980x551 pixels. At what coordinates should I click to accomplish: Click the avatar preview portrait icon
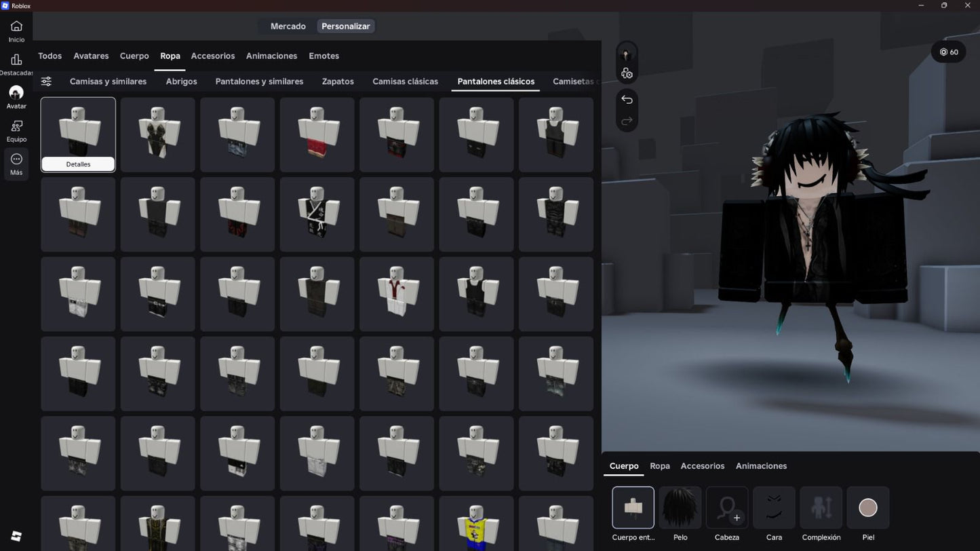(627, 54)
